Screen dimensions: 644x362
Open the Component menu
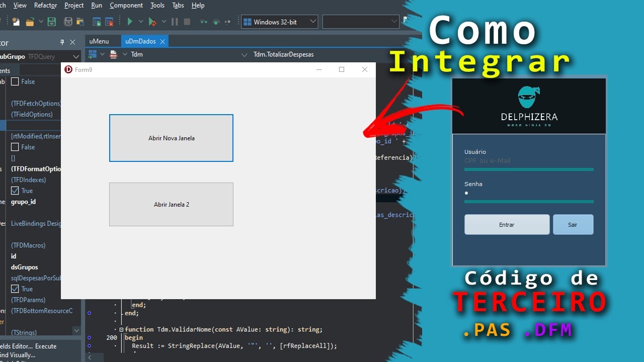[x=126, y=5]
